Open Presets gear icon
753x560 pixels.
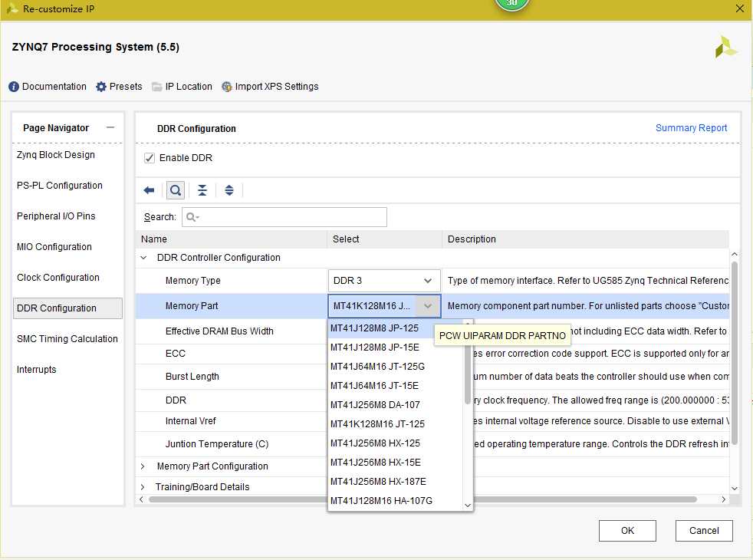pos(101,87)
